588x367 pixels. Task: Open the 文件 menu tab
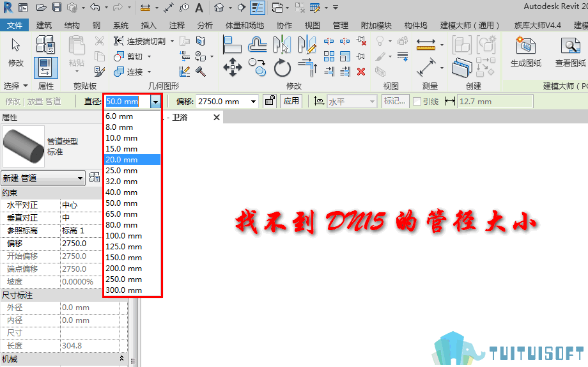[14, 25]
